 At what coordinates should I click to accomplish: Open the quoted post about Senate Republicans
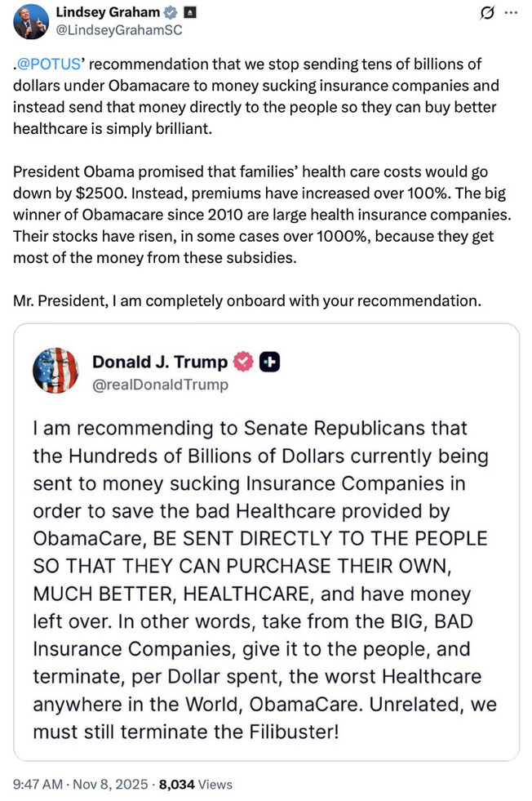click(x=265, y=572)
